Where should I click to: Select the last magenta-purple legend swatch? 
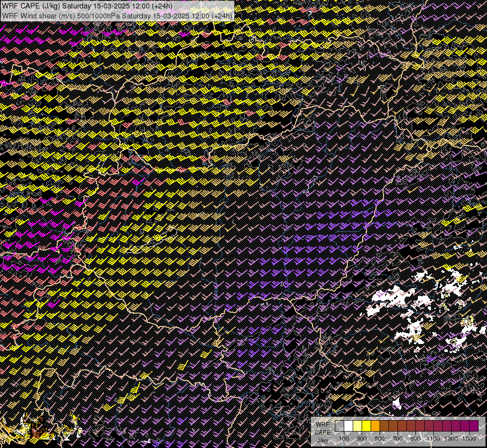coord(474,426)
